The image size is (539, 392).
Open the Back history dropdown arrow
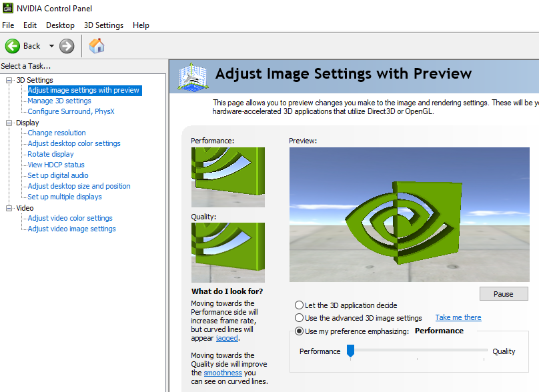click(x=51, y=46)
